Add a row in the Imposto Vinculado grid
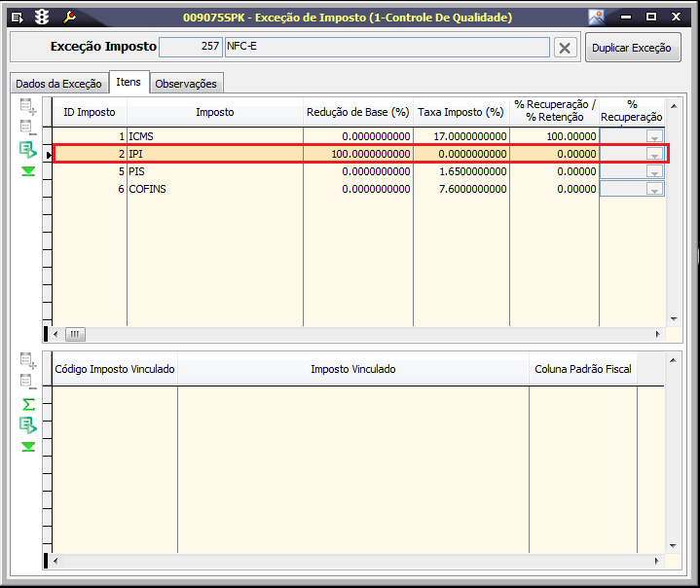 click(28, 361)
